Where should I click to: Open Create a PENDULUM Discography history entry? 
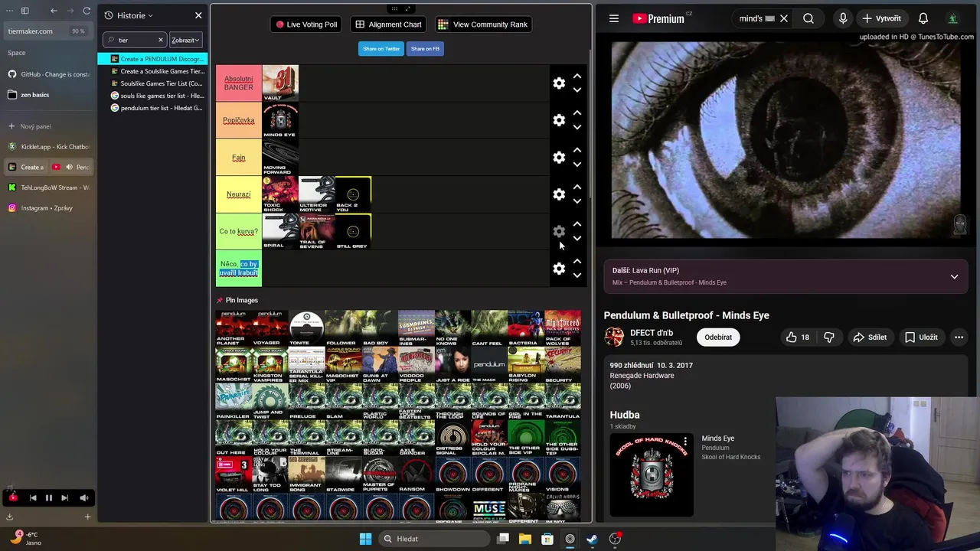[x=153, y=59]
